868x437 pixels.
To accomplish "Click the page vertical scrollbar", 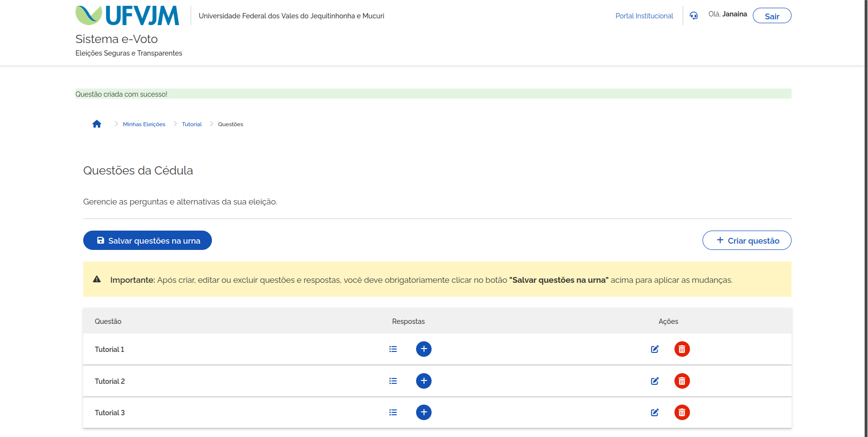I will click(866, 218).
